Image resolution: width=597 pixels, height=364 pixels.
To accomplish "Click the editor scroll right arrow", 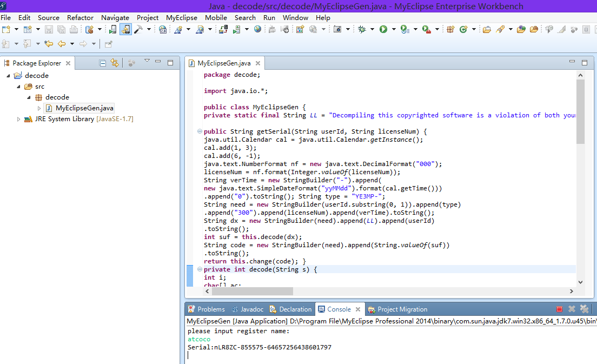I will click(x=571, y=292).
